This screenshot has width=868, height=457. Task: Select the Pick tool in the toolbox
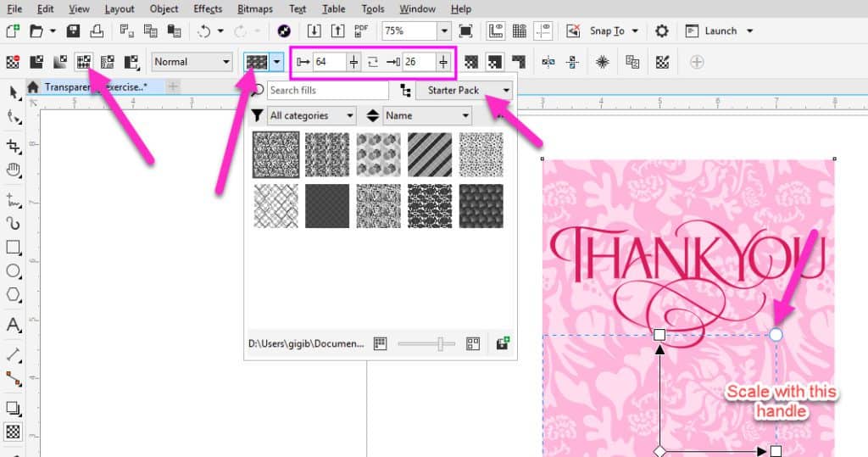point(14,92)
